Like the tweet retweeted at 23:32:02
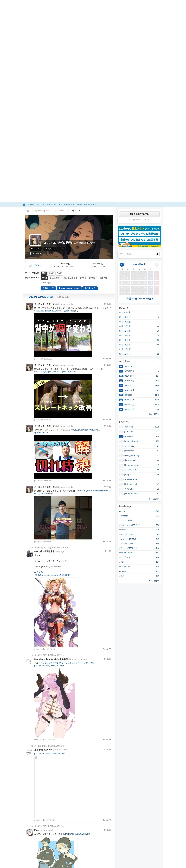Image resolution: width=186 pixels, height=868 pixels. (110, 649)
